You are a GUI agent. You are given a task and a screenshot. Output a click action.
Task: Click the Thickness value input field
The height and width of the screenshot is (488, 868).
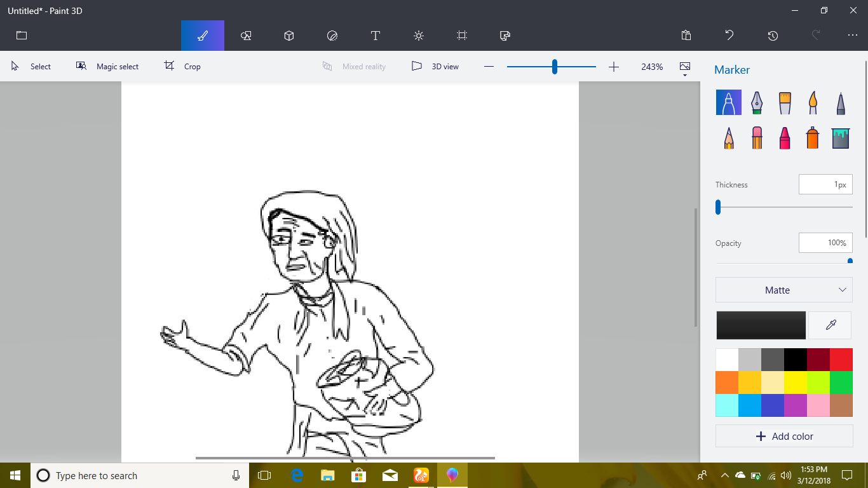click(825, 185)
